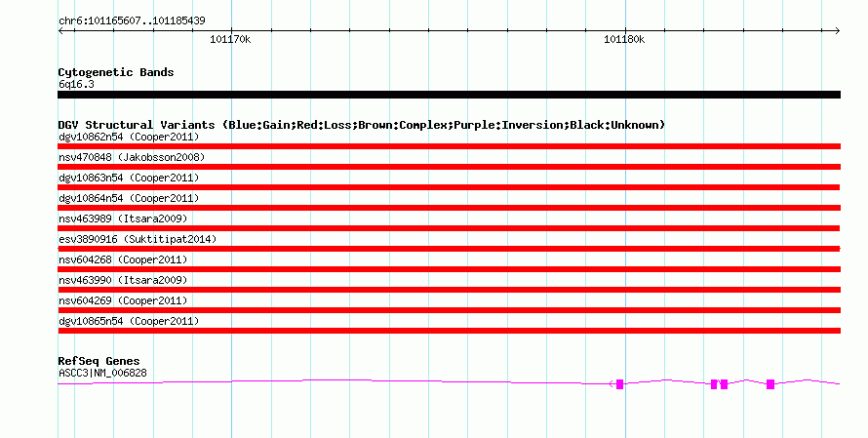Click the nsv604269 (Cooper2011) label
The image size is (868, 438).
tap(123, 300)
